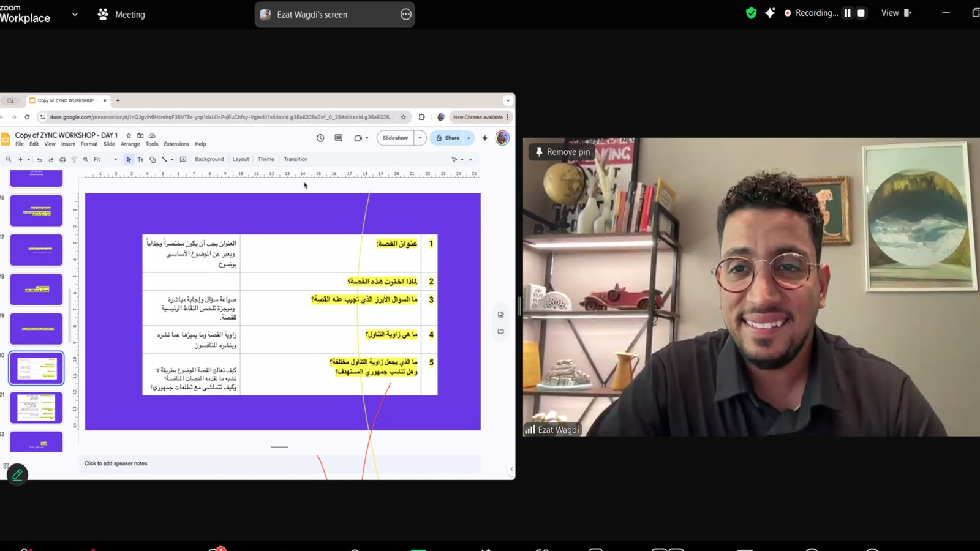This screenshot has height=551, width=980.
Task: Open the Zoom View layout options
Action: [895, 13]
